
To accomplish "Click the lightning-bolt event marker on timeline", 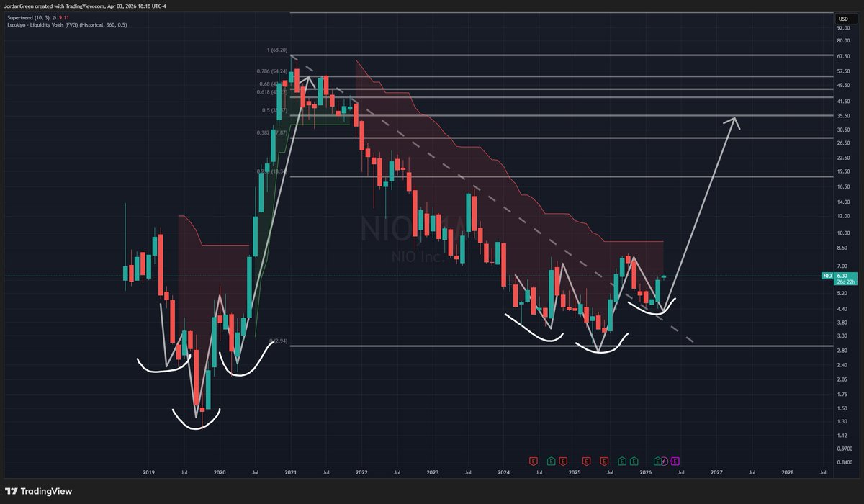I will click(x=665, y=461).
